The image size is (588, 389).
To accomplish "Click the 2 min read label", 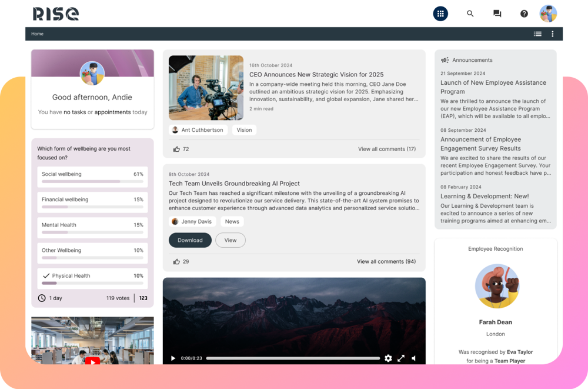I will pyautogui.click(x=262, y=109).
